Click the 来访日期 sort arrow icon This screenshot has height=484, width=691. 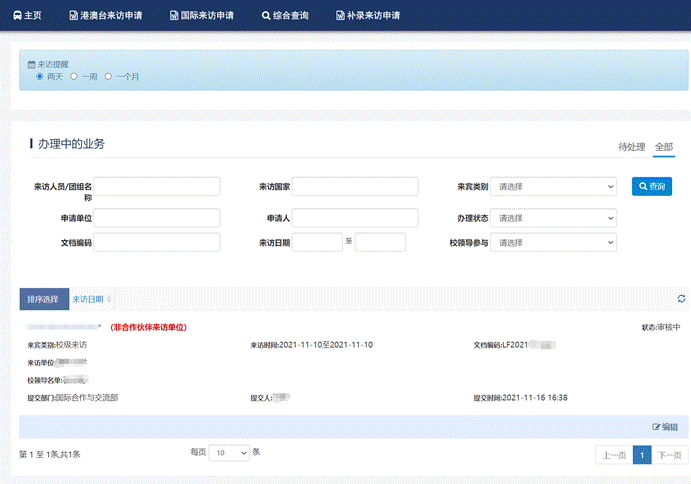[109, 299]
